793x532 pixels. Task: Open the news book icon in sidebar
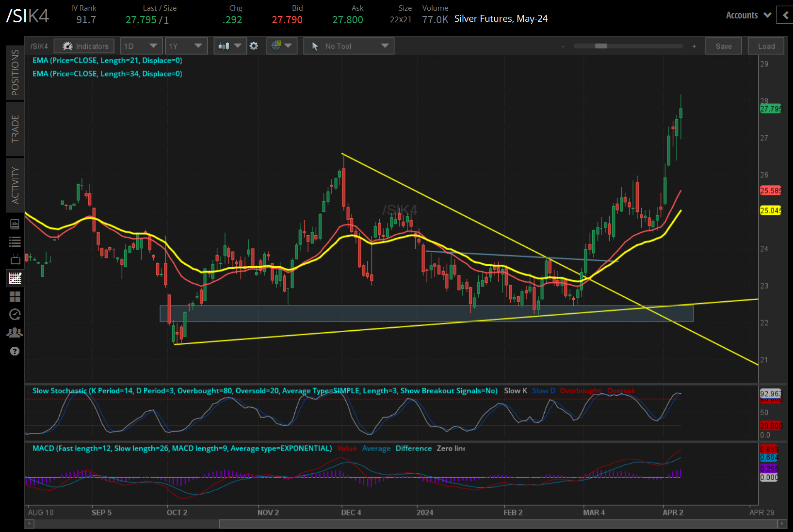pyautogui.click(x=15, y=224)
